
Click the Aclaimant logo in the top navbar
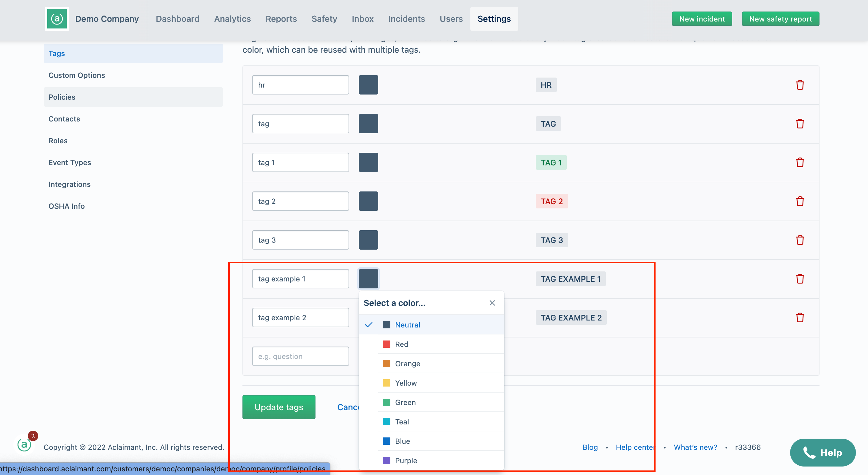click(57, 18)
